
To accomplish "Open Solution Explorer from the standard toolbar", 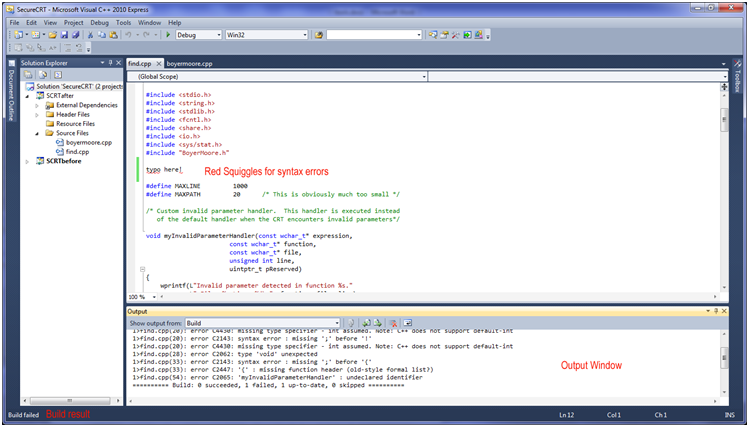I will click(x=433, y=35).
